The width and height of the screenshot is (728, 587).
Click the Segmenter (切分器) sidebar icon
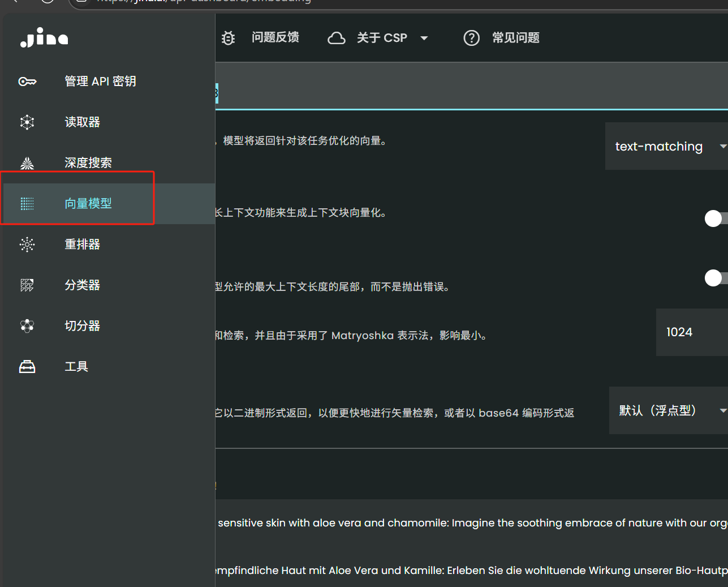click(27, 326)
